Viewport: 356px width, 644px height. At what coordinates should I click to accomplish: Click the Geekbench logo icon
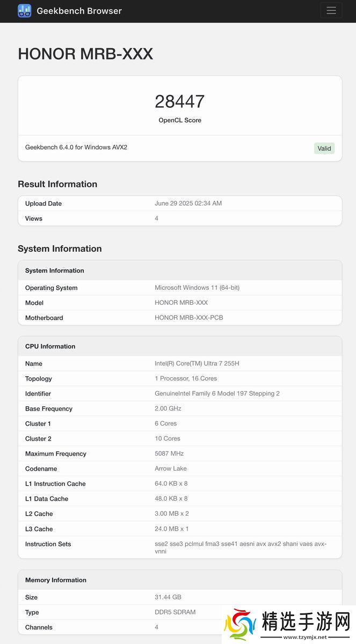[25, 11]
